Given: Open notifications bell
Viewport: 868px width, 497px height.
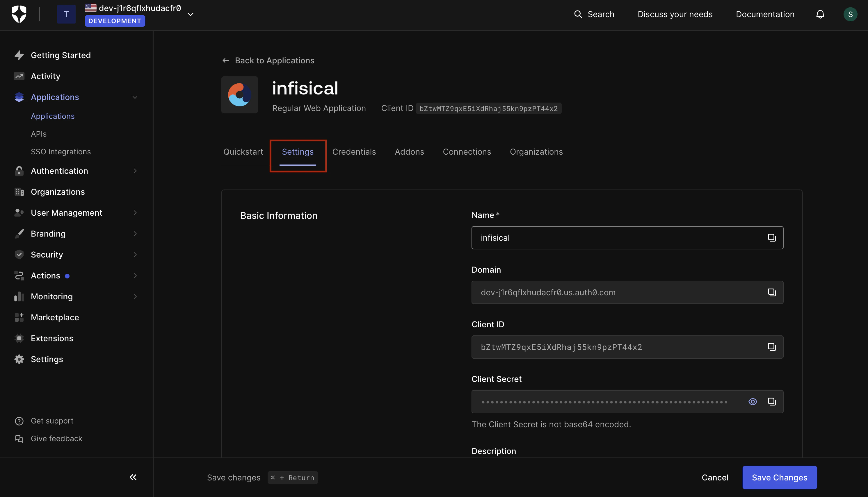Looking at the screenshot, I should click(x=820, y=14).
